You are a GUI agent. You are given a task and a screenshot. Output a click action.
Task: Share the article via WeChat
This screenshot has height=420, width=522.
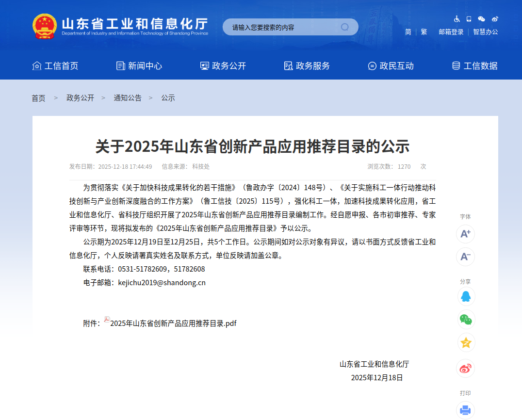click(x=465, y=320)
